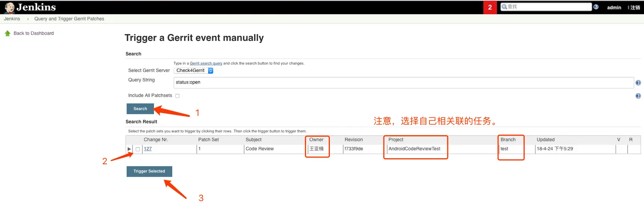Open the Jenkins breadcrumb item
The width and height of the screenshot is (644, 216).
click(12, 19)
